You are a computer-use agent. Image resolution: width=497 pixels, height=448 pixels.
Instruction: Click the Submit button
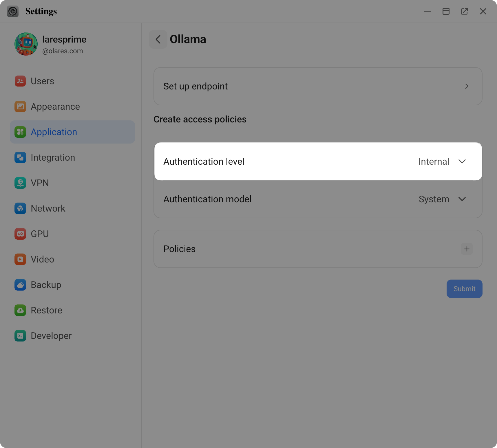464,289
